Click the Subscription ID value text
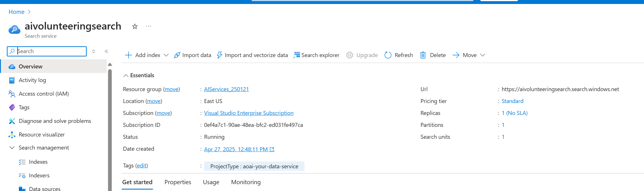644x191 pixels. [x=254, y=125]
